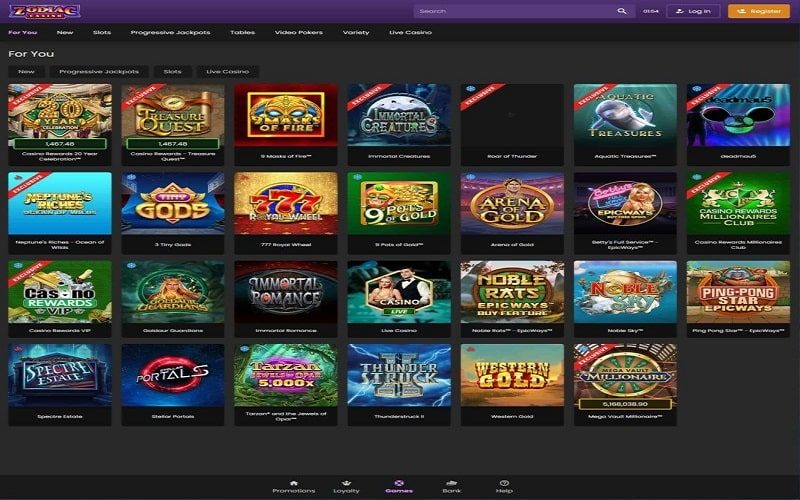This screenshot has width=800, height=500.
Task: Click the search magnifier icon
Action: (621, 11)
